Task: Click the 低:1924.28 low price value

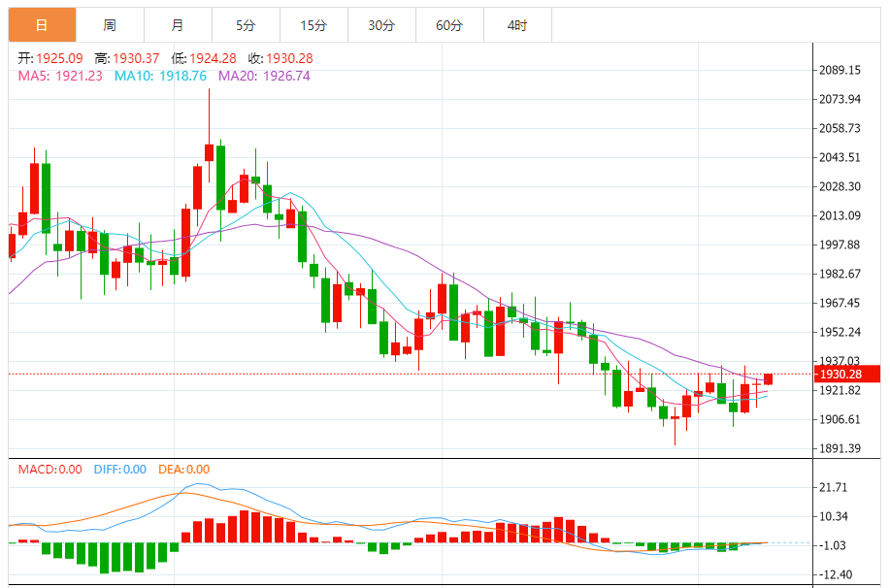Action: pos(204,58)
